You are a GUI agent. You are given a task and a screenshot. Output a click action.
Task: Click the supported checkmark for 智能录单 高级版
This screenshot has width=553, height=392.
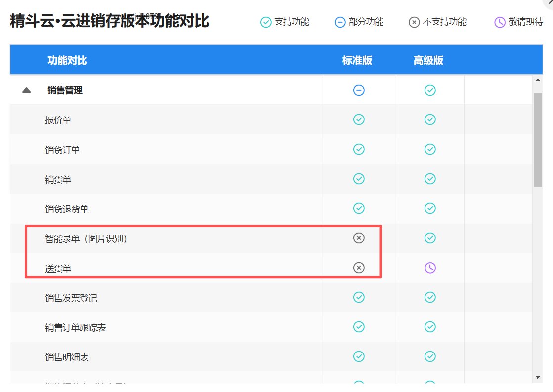[x=430, y=238]
